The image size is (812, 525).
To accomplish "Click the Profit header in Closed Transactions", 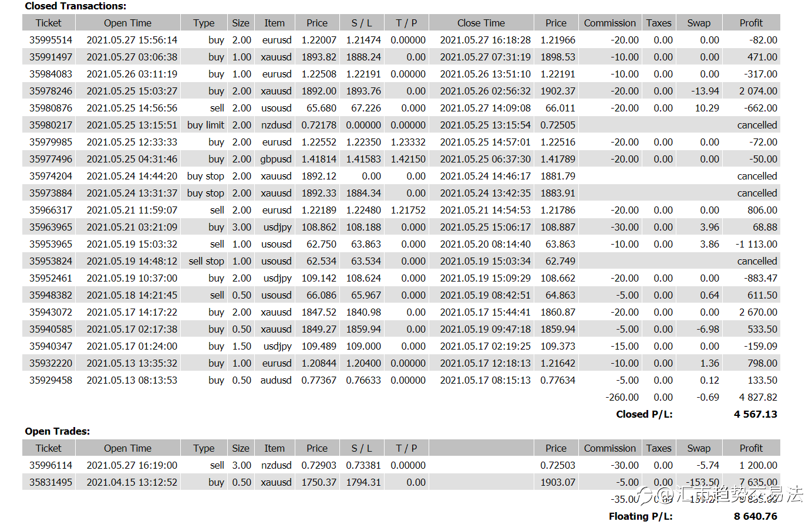I will 751,23.
